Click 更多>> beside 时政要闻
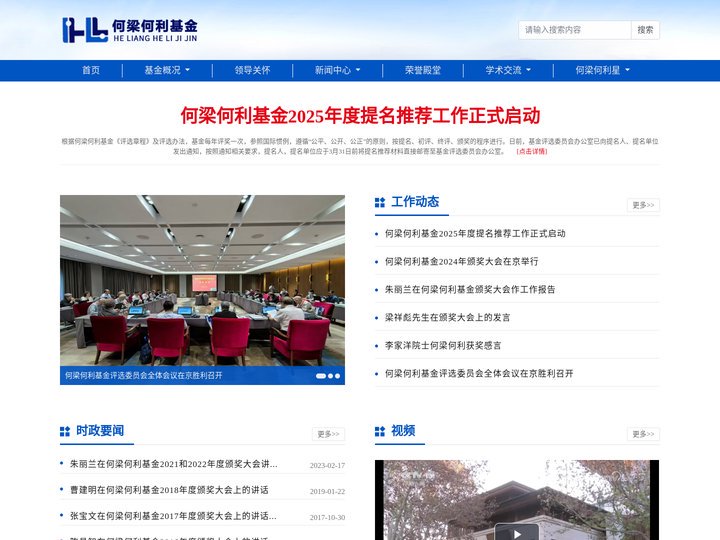 click(x=328, y=434)
